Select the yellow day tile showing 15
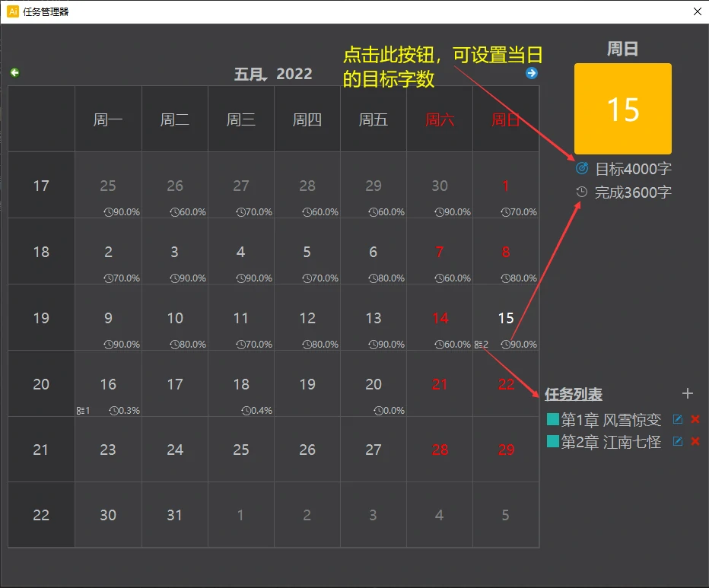 [622, 109]
